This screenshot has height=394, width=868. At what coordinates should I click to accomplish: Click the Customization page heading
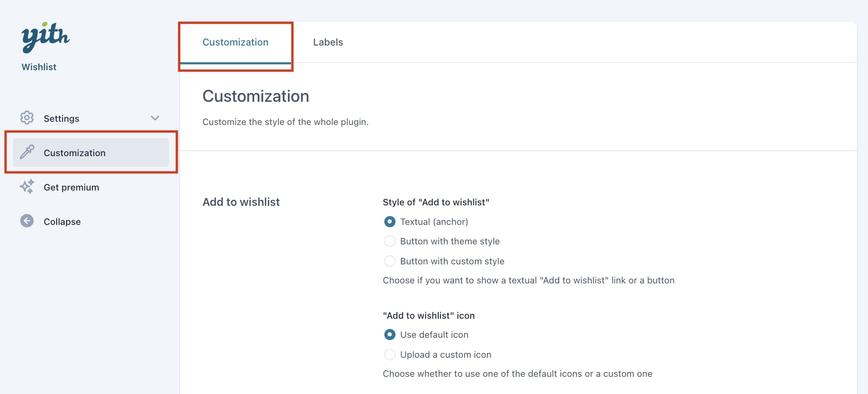click(x=256, y=96)
